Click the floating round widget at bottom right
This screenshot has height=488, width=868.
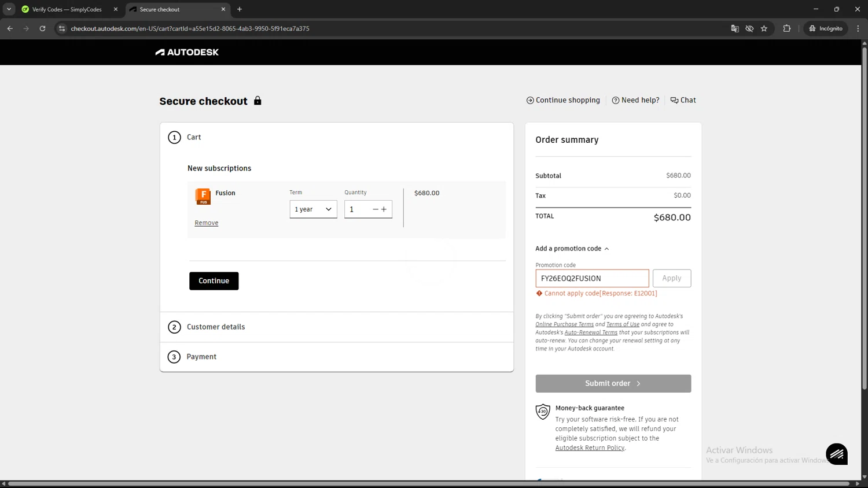(x=837, y=454)
